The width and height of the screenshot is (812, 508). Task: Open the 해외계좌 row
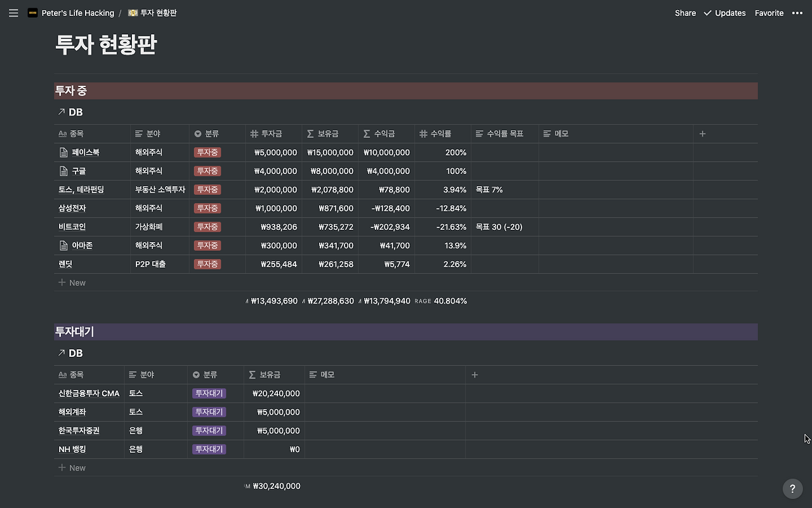[x=72, y=411]
